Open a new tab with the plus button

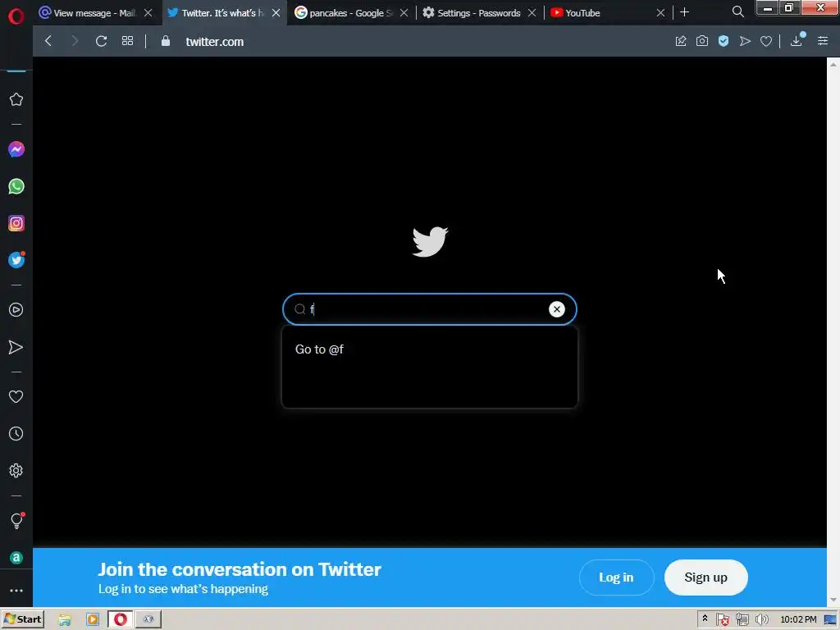[684, 12]
